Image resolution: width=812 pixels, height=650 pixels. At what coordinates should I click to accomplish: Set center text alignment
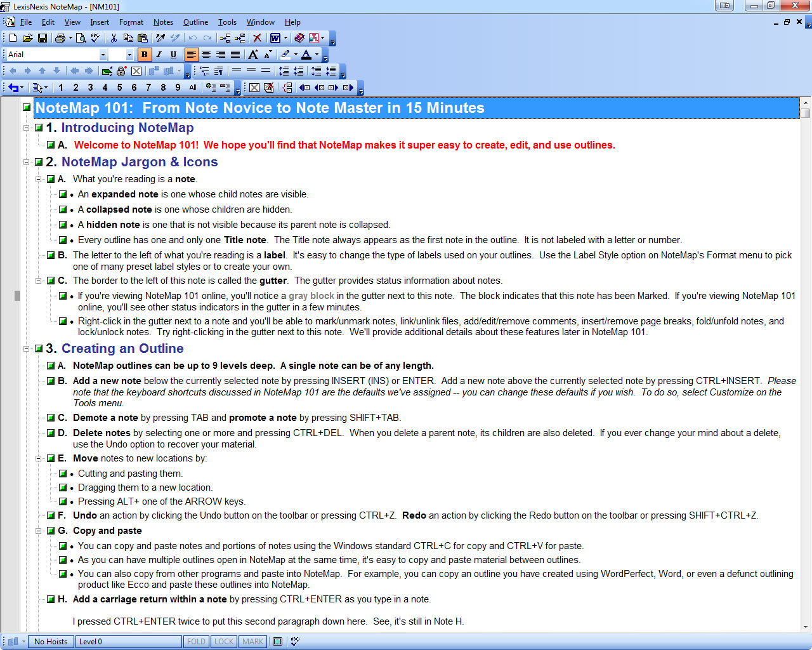[x=206, y=55]
